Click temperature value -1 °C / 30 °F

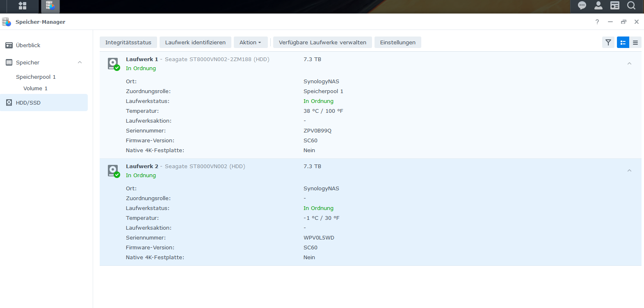pos(322,218)
